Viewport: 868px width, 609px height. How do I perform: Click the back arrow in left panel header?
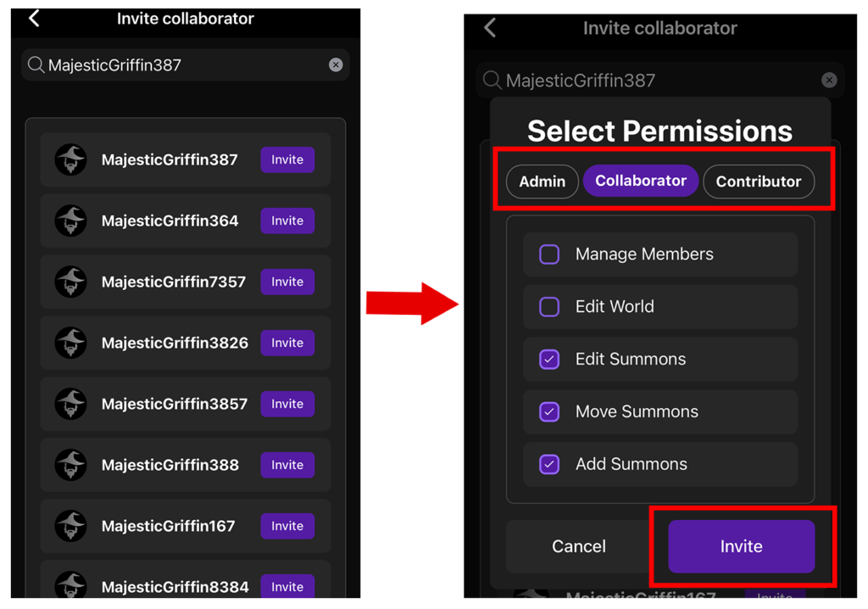34,18
